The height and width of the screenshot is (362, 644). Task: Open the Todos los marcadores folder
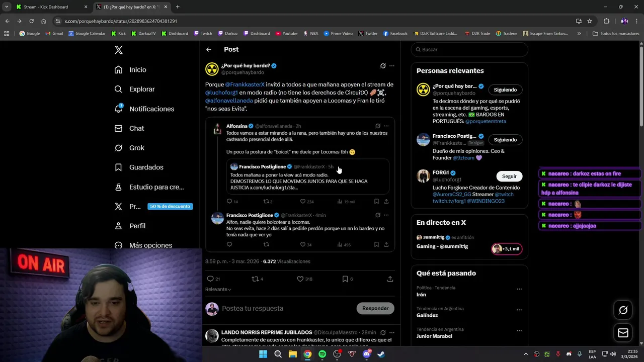615,34
